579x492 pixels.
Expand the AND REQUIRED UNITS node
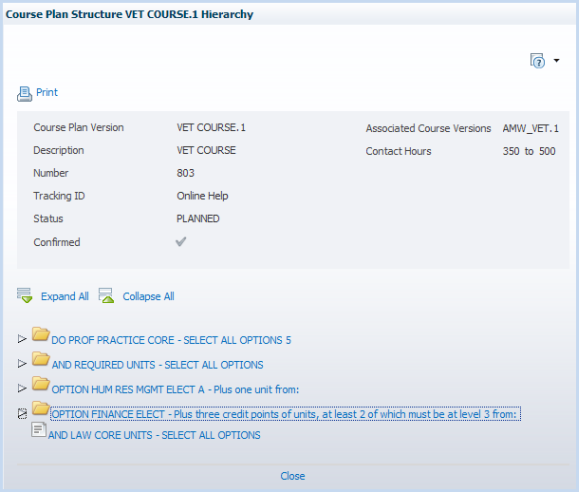pyautogui.click(x=22, y=363)
